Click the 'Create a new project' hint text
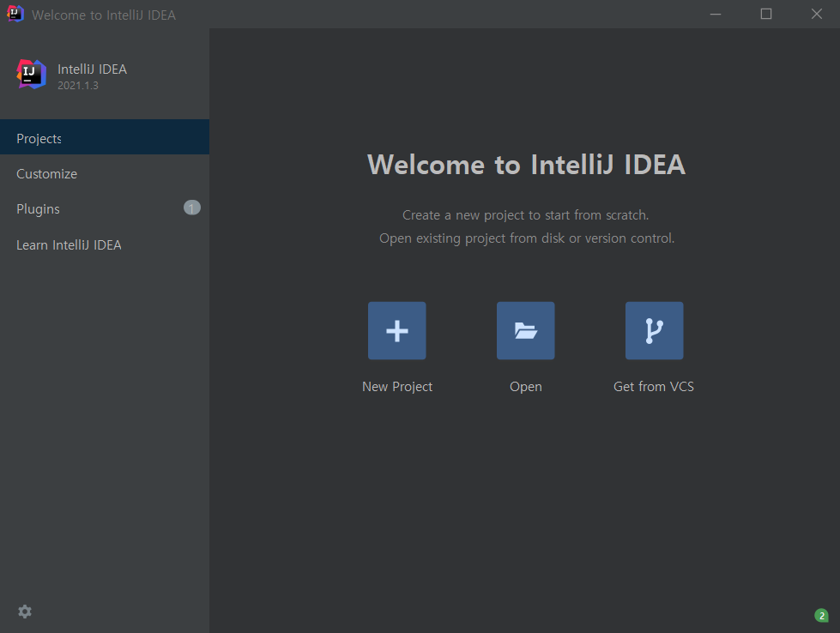The width and height of the screenshot is (840, 633). pos(525,215)
